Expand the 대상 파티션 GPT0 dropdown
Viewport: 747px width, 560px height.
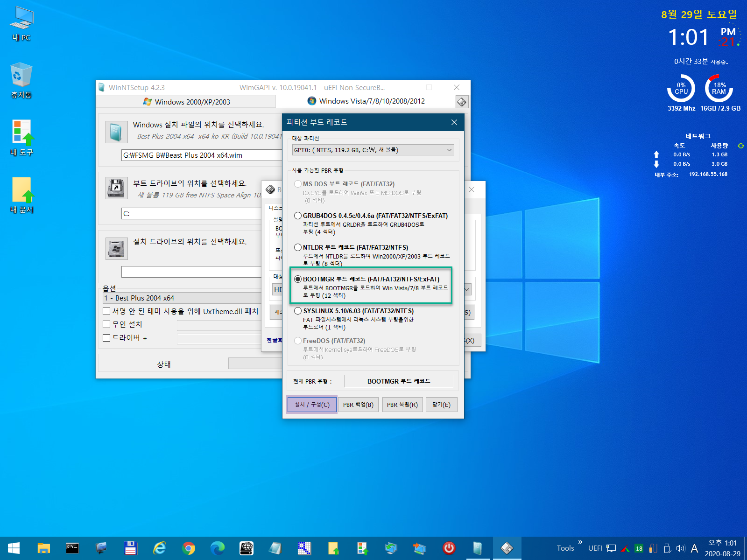point(373,150)
